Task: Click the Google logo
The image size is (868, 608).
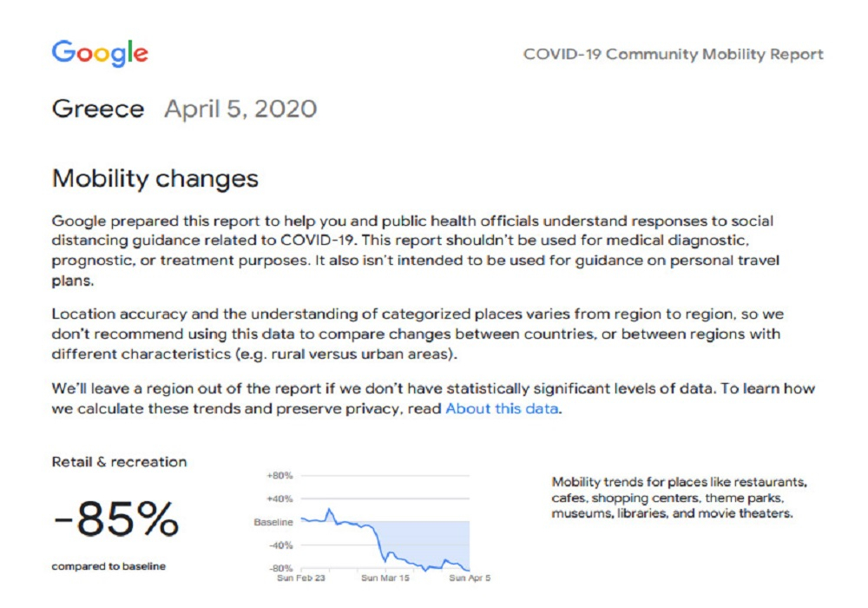Action: tap(100, 53)
